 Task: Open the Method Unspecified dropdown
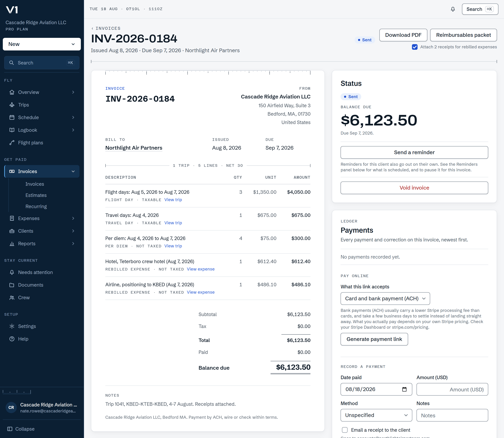[376, 415]
